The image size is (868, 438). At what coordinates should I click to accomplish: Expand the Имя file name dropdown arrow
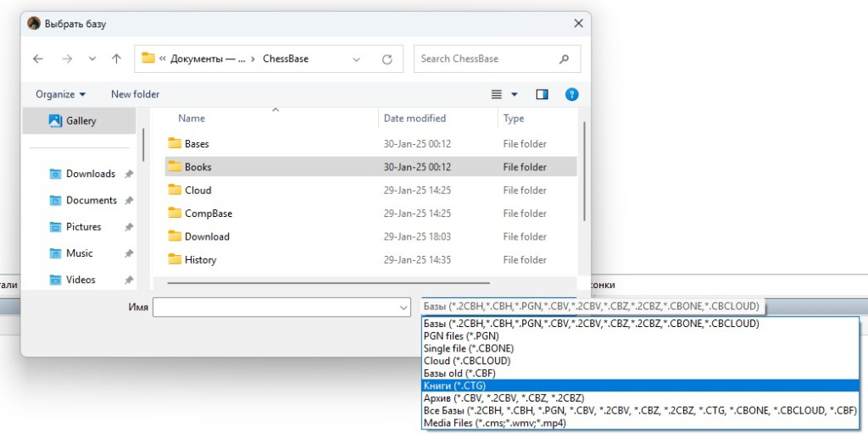(x=404, y=308)
